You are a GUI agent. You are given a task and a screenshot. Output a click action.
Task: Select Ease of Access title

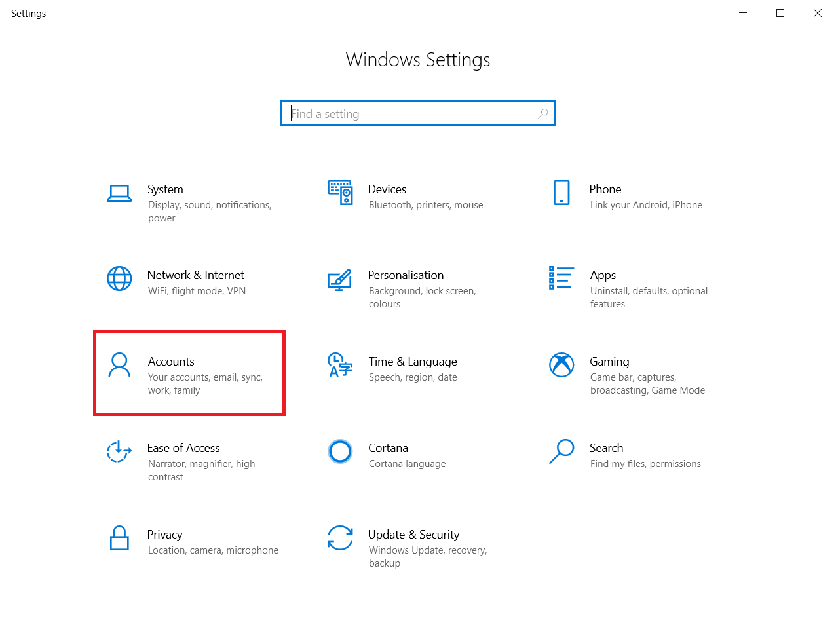[183, 448]
